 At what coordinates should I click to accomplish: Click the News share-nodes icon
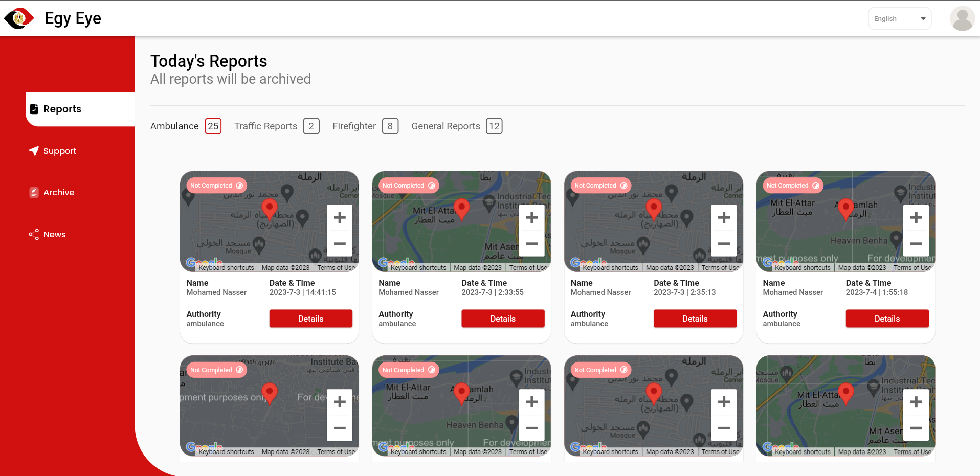[34, 234]
